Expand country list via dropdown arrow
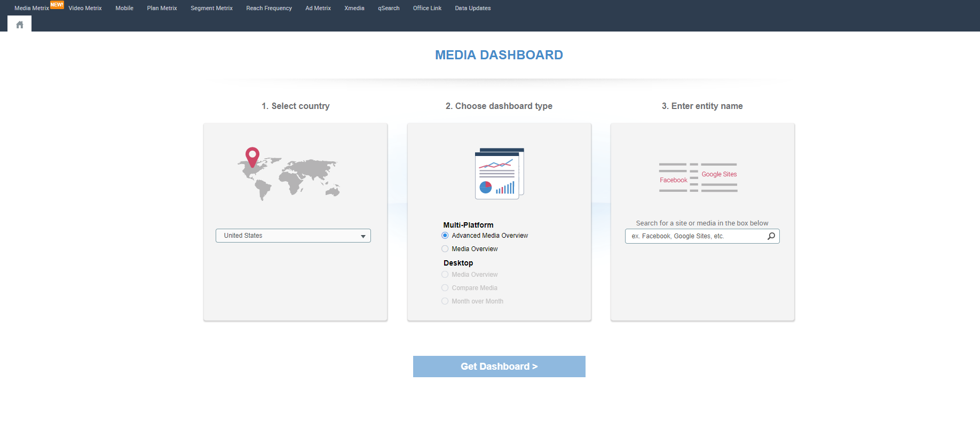980x444 pixels. [363, 236]
